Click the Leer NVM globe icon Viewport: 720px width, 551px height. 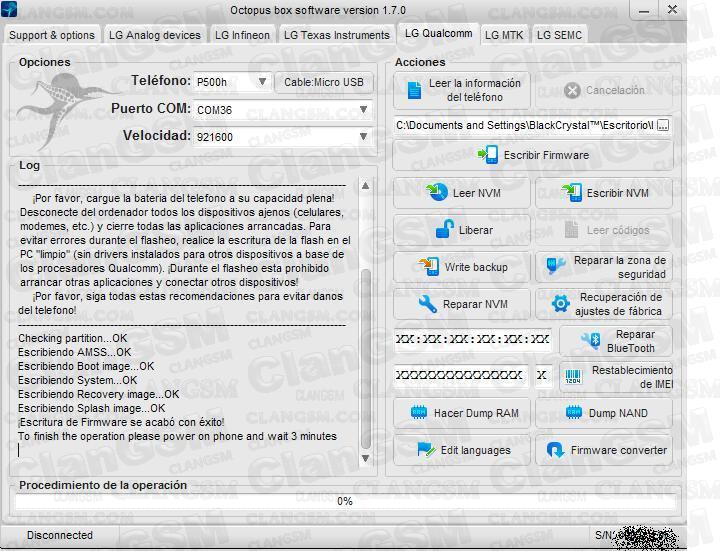tap(438, 193)
